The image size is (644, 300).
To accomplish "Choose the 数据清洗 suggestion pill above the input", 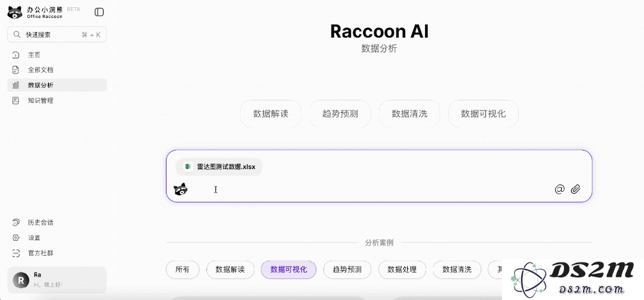I will click(x=409, y=114).
